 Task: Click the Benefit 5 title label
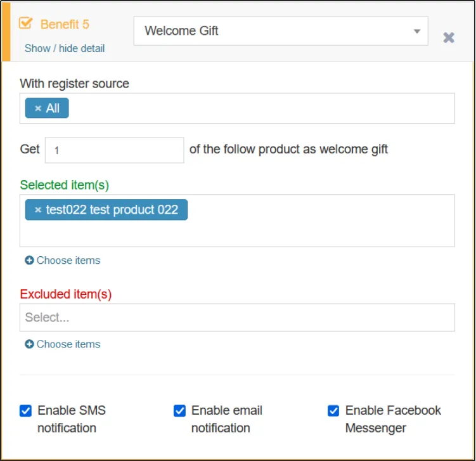(65, 25)
